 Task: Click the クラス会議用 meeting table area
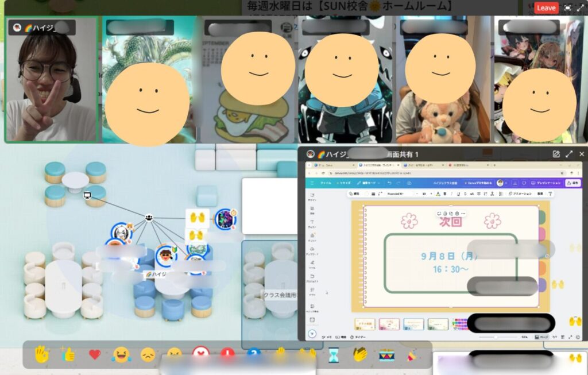tap(278, 295)
